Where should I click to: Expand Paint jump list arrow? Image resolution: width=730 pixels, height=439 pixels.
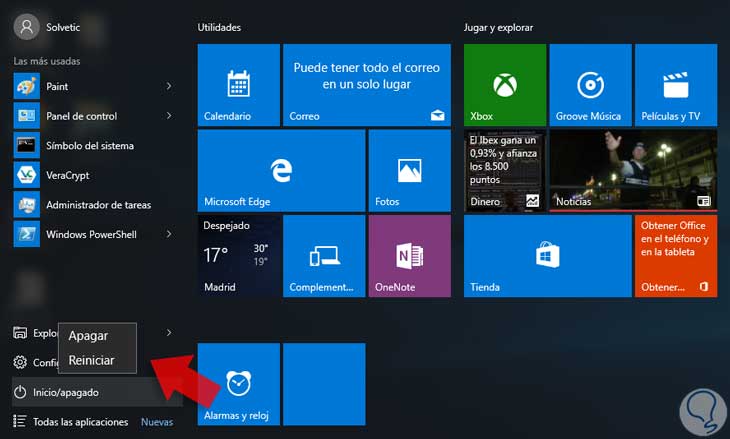(x=169, y=86)
